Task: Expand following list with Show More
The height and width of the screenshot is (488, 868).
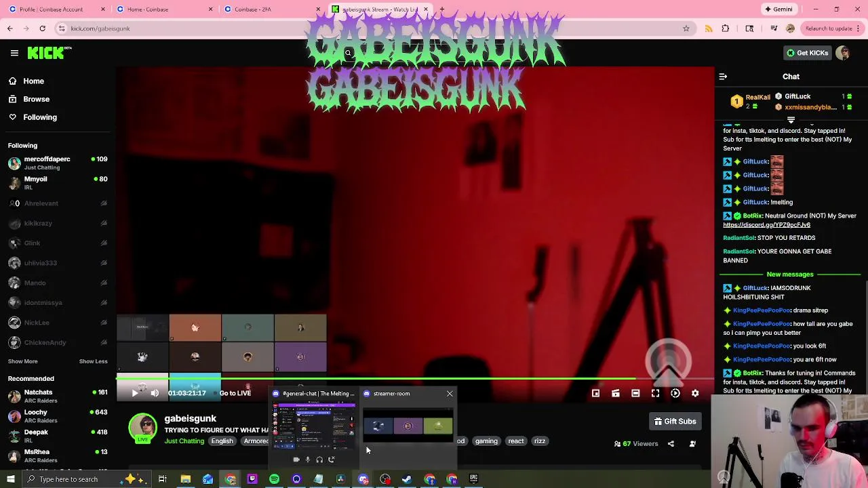Action: click(x=23, y=361)
